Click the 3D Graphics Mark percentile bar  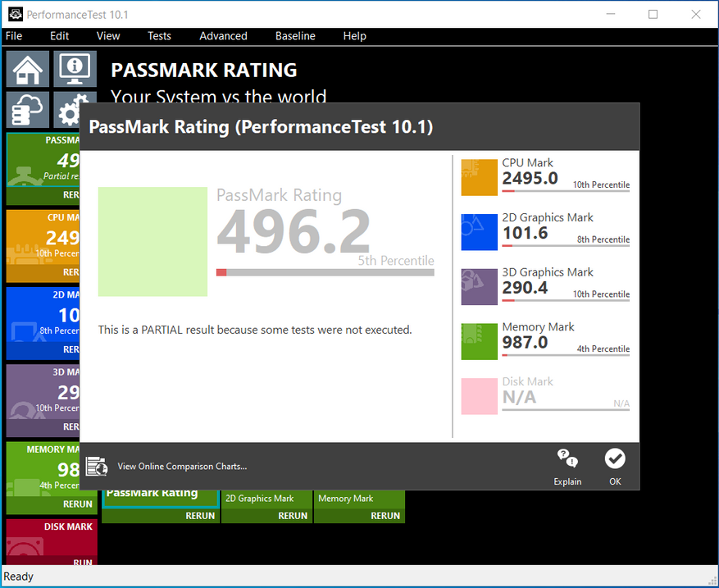tap(566, 300)
